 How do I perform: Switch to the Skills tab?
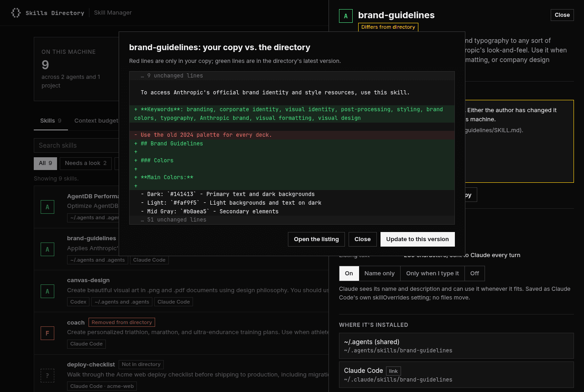point(51,121)
